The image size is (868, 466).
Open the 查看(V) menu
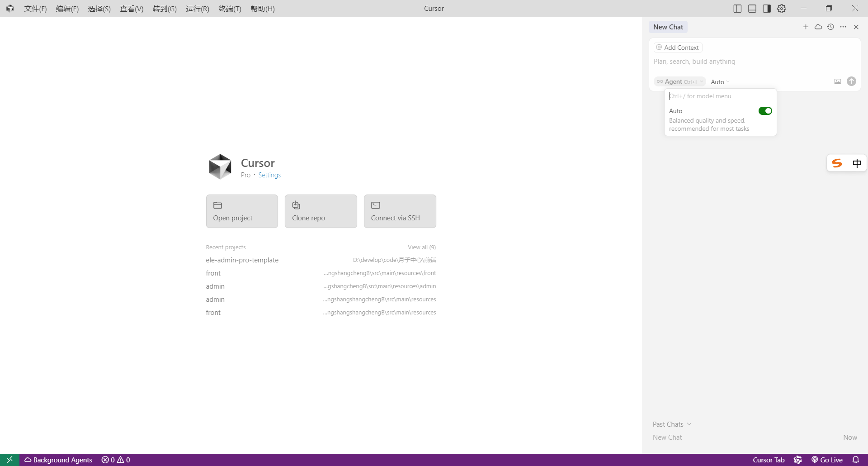(132, 9)
